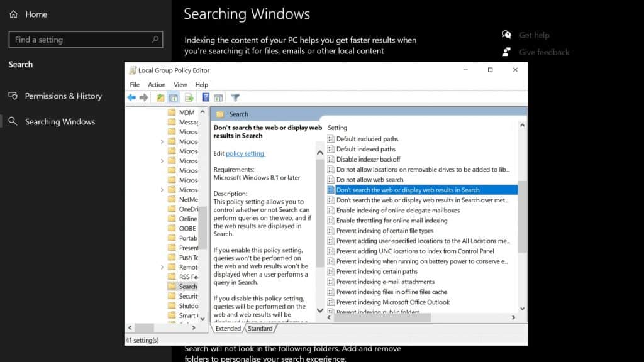The width and height of the screenshot is (644, 362).
Task: Open the View menu
Action: point(180,85)
